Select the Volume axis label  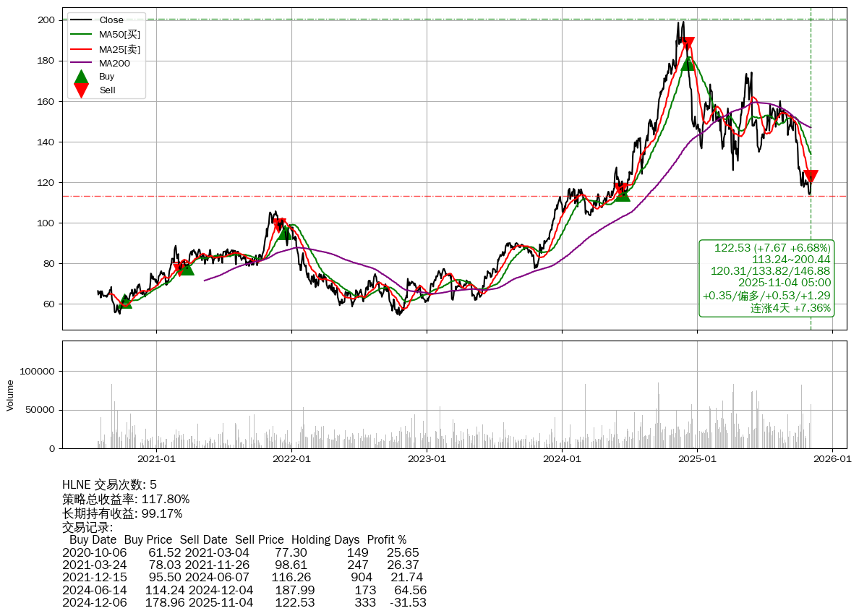(x=10, y=395)
